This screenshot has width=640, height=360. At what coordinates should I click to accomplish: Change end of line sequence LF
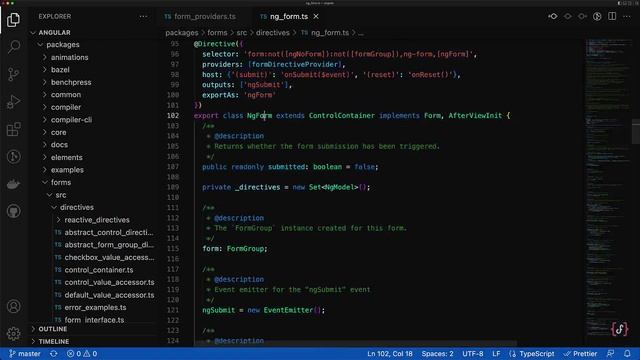click(x=496, y=353)
